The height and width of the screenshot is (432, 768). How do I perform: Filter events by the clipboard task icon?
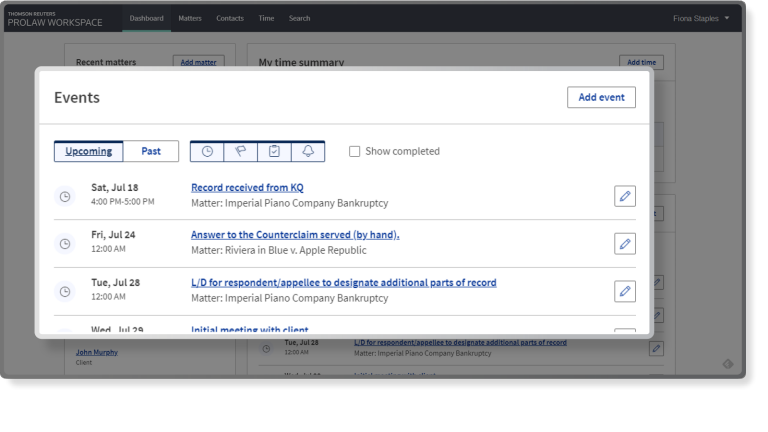[274, 151]
